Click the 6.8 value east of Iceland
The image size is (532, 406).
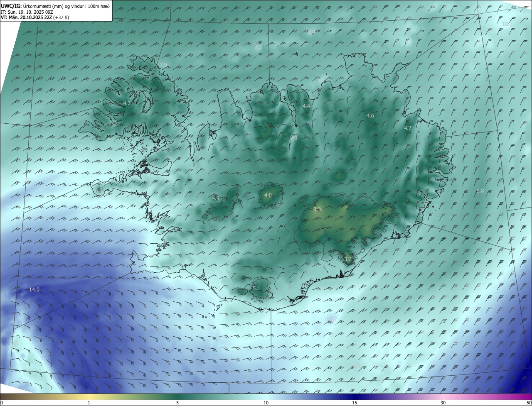(x=480, y=191)
